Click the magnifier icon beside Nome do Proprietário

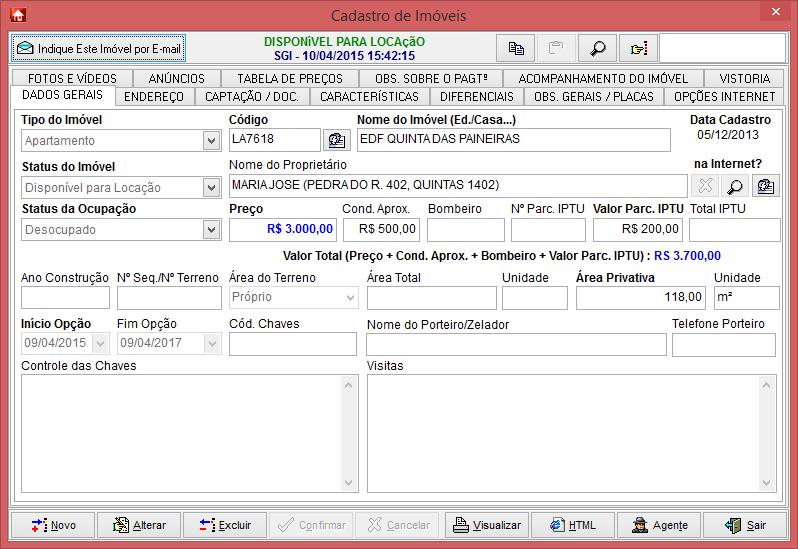pyautogui.click(x=735, y=186)
